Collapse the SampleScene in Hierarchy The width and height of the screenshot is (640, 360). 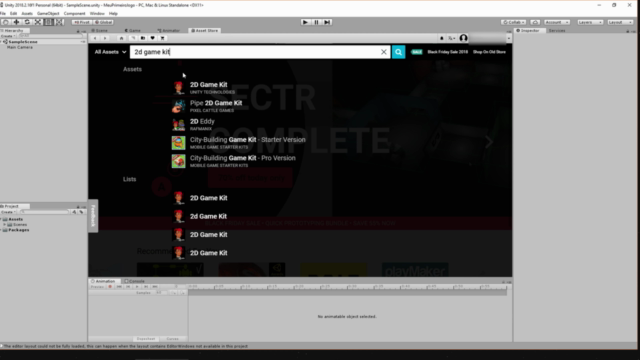coord(2,42)
